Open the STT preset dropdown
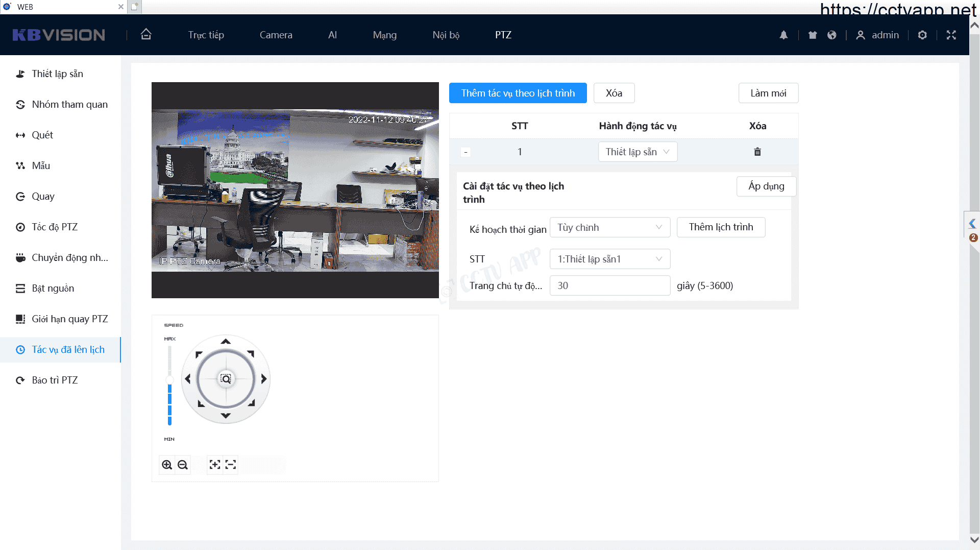This screenshot has width=980, height=550. [x=609, y=259]
